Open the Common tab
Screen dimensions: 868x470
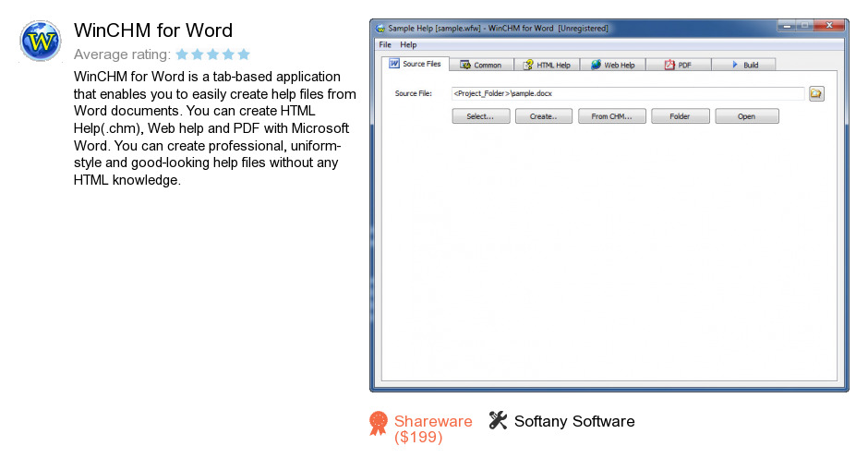pyautogui.click(x=480, y=65)
